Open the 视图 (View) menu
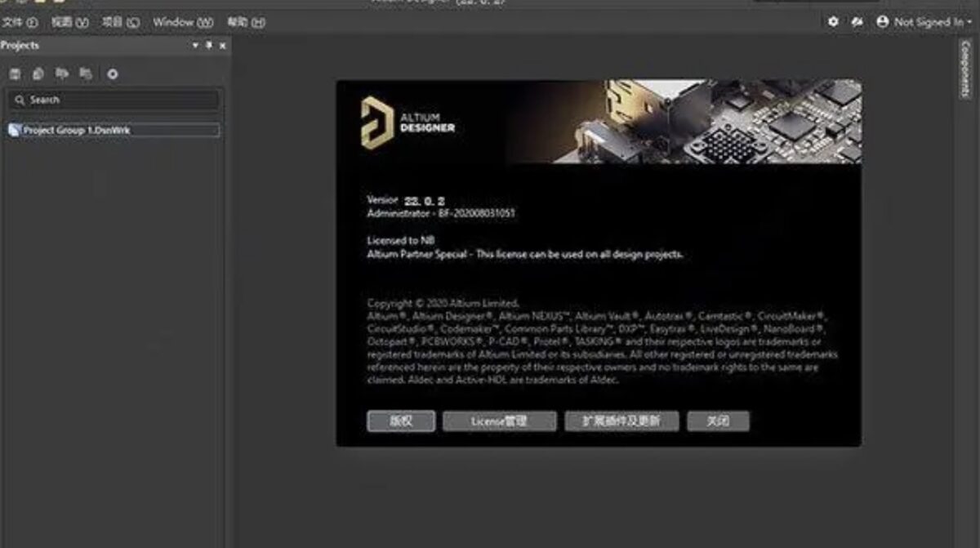980x548 pixels. coord(69,22)
